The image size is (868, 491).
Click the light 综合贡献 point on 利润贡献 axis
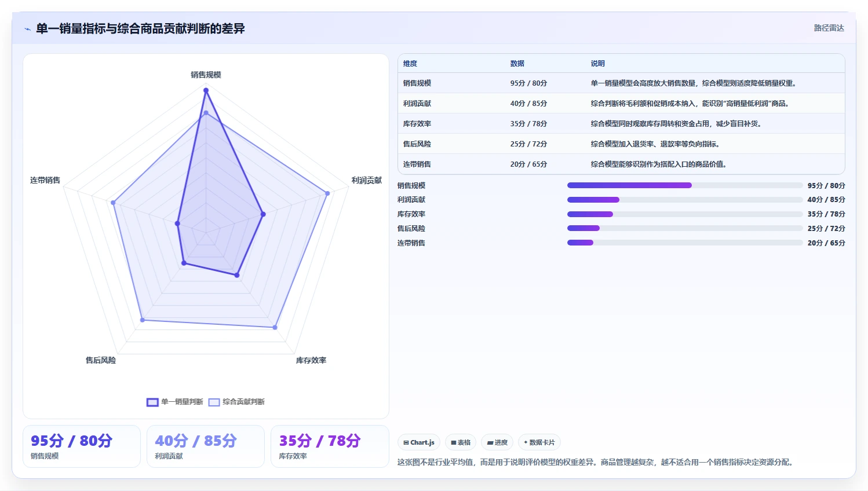click(x=327, y=193)
